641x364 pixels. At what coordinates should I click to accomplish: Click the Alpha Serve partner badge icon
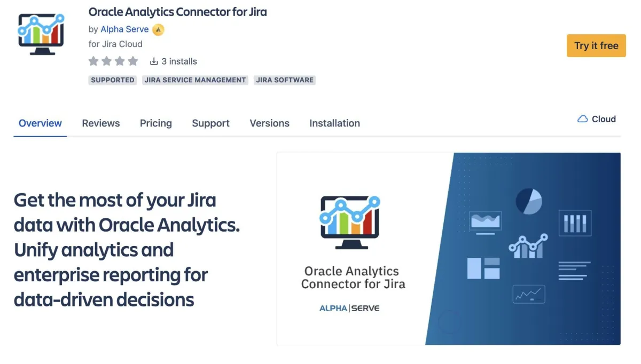coord(158,30)
